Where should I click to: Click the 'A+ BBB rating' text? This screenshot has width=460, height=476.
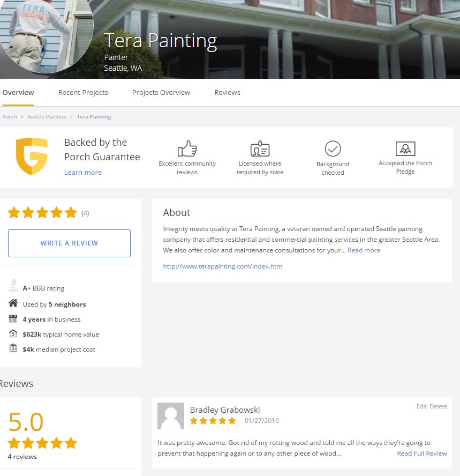point(43,288)
